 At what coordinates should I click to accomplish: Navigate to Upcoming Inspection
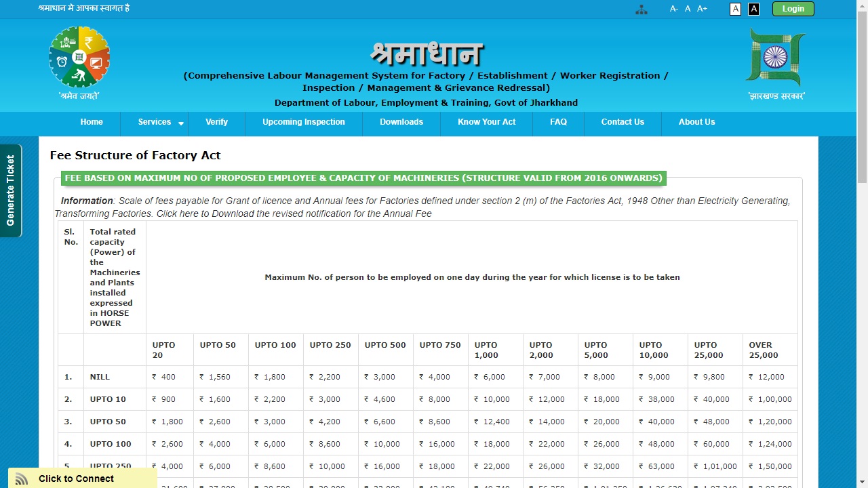[303, 123]
